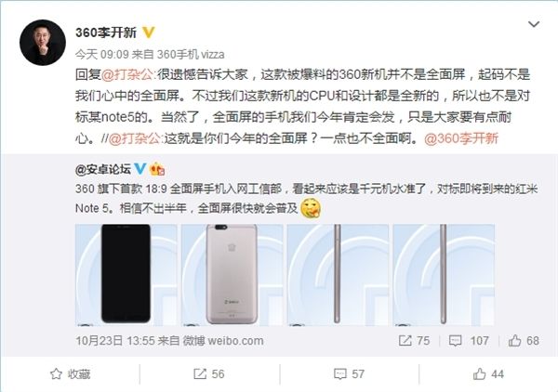View the black front phone thumbnail
Viewport: 558px width, 392px height.
(x=126, y=275)
